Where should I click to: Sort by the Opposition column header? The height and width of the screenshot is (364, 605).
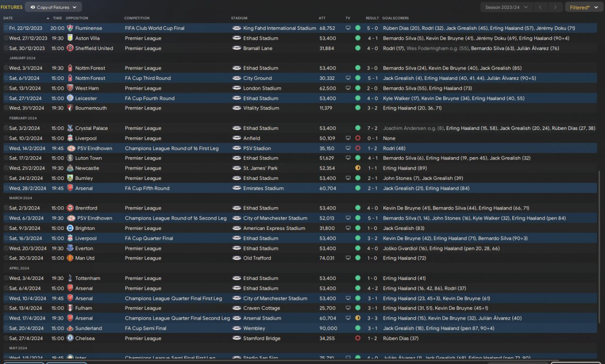pyautogui.click(x=77, y=18)
